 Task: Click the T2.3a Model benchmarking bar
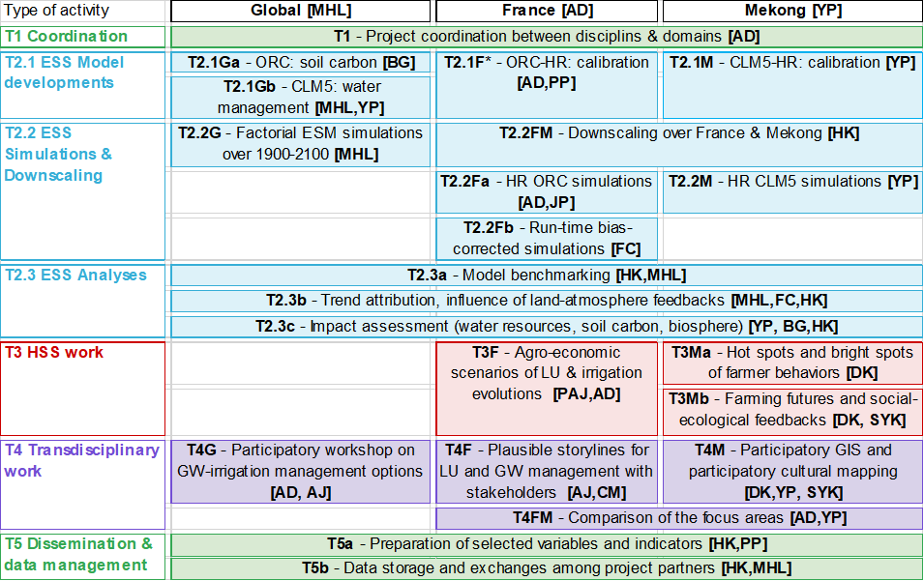(546, 276)
